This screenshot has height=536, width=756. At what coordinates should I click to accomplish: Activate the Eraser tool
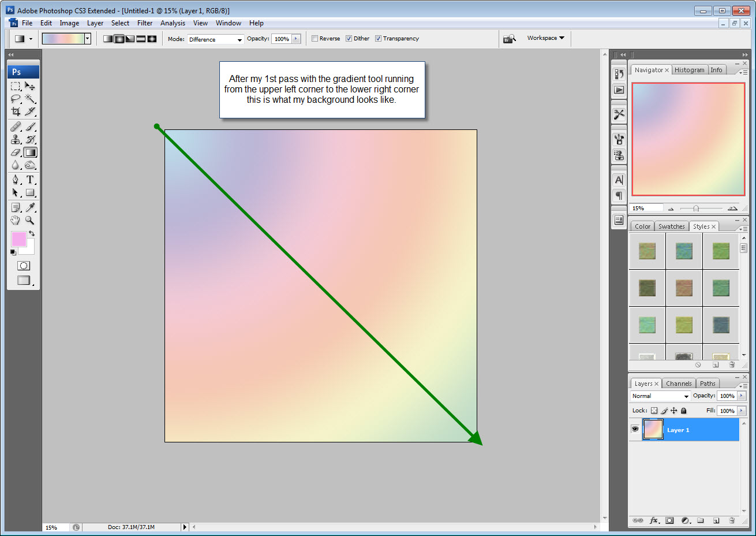15,152
